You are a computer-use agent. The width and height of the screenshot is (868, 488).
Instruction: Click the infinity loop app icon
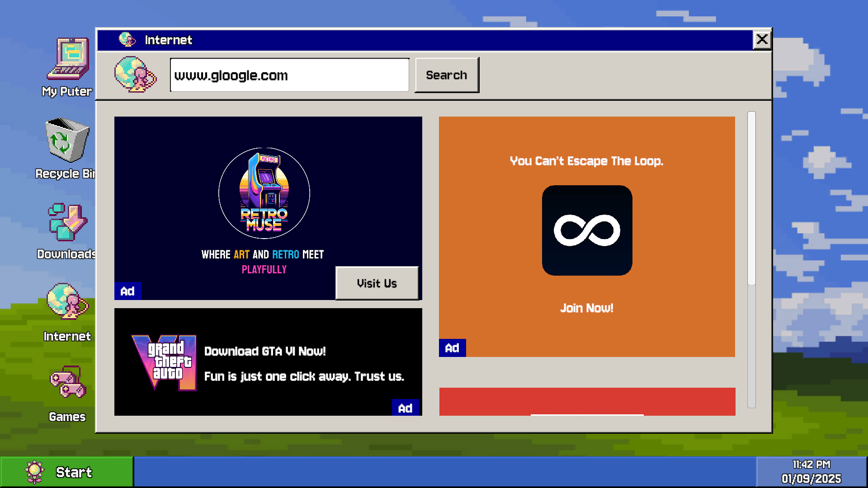587,230
